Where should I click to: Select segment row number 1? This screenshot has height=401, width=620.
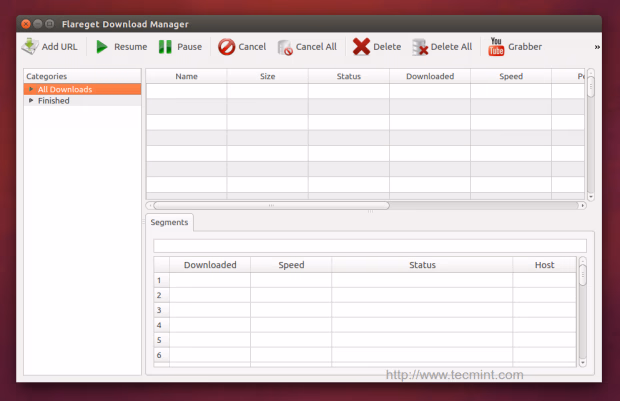[x=161, y=280]
